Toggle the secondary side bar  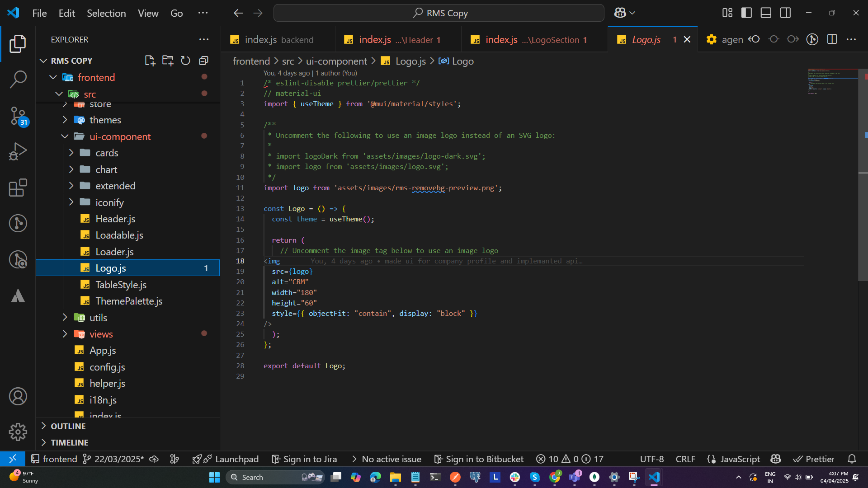pyautogui.click(x=785, y=13)
